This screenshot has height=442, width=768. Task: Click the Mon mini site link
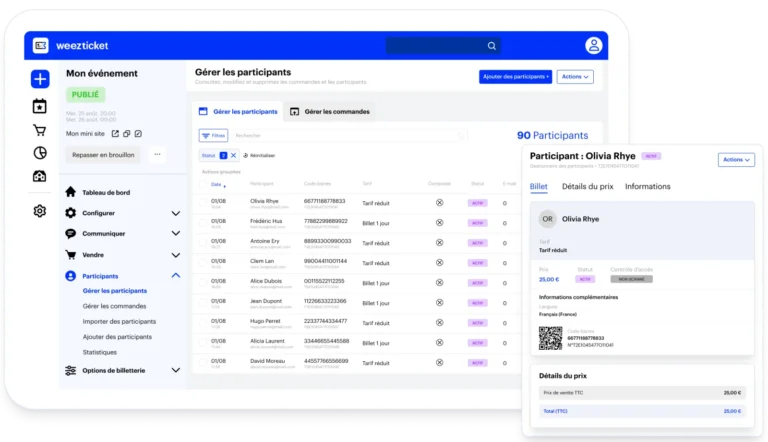[x=85, y=133]
